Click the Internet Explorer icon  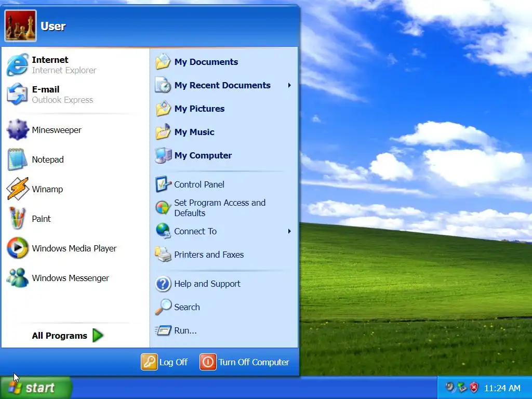[17, 65]
